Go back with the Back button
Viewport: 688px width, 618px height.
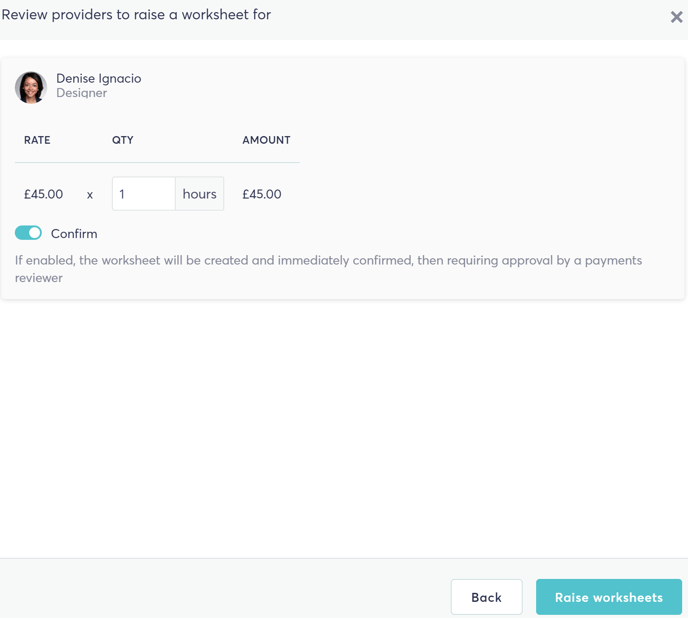point(486,597)
